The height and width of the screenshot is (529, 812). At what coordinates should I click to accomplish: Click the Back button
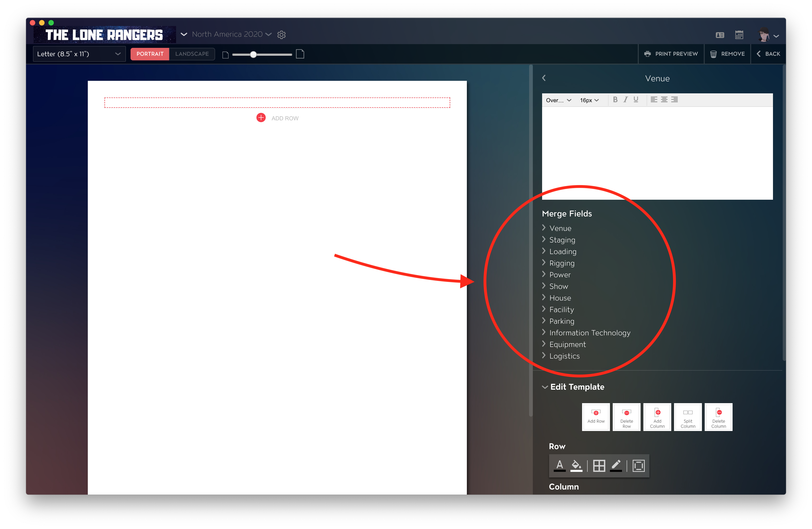(x=768, y=54)
